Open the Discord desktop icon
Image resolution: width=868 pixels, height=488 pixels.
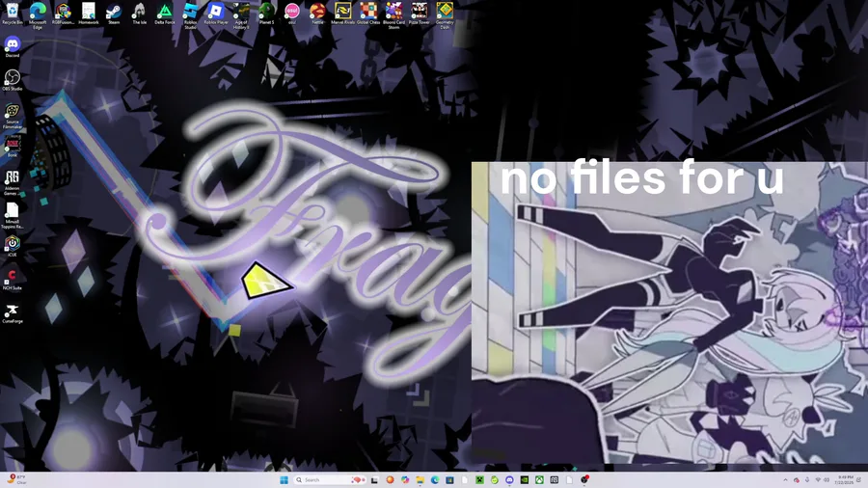coord(13,46)
